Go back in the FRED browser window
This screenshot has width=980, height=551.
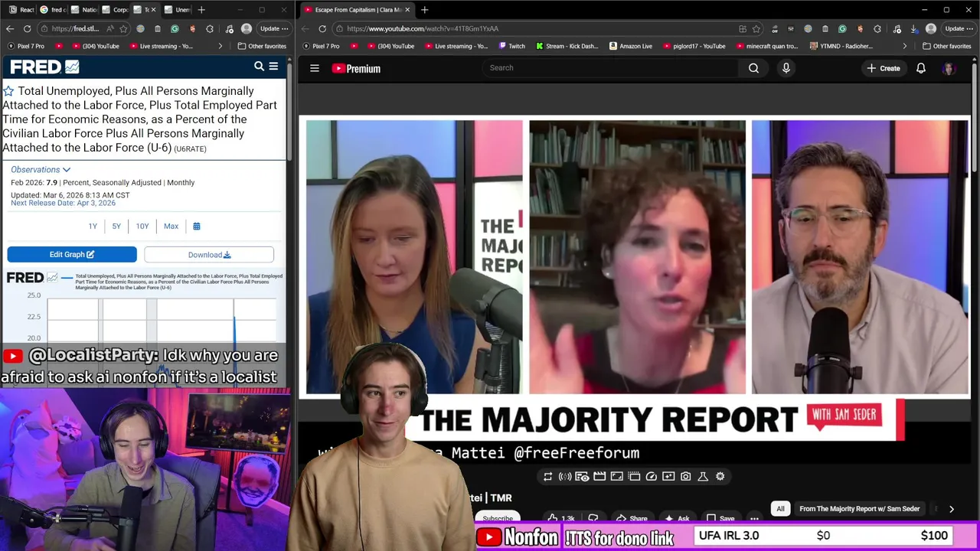click(x=10, y=29)
